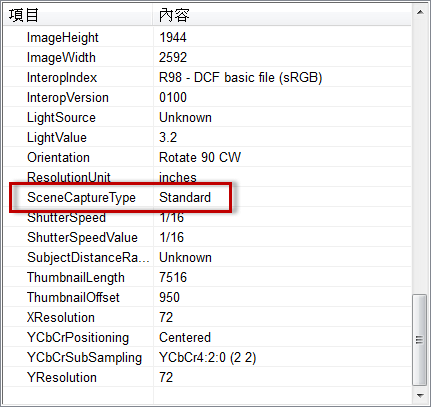The image size is (431, 407).
Task: Select the highlighted SceneCaptureType row
Action: coord(207,197)
